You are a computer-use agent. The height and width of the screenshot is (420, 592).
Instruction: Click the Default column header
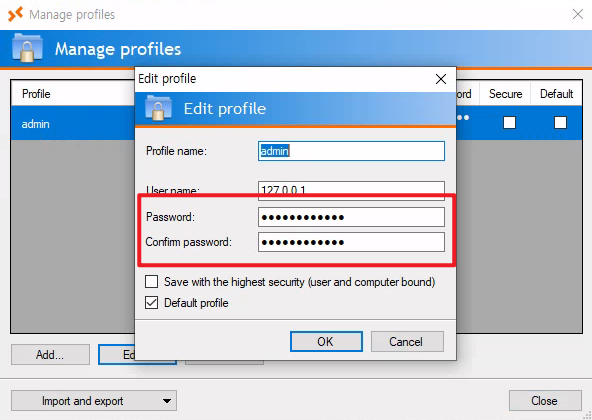[557, 94]
